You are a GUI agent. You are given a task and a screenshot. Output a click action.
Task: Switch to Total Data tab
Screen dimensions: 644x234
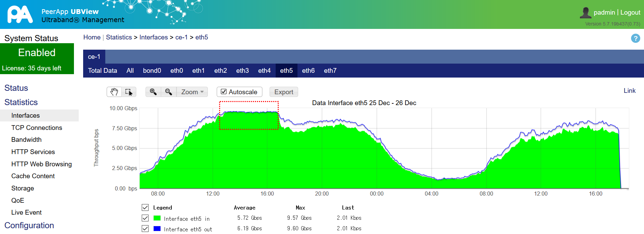coord(103,70)
